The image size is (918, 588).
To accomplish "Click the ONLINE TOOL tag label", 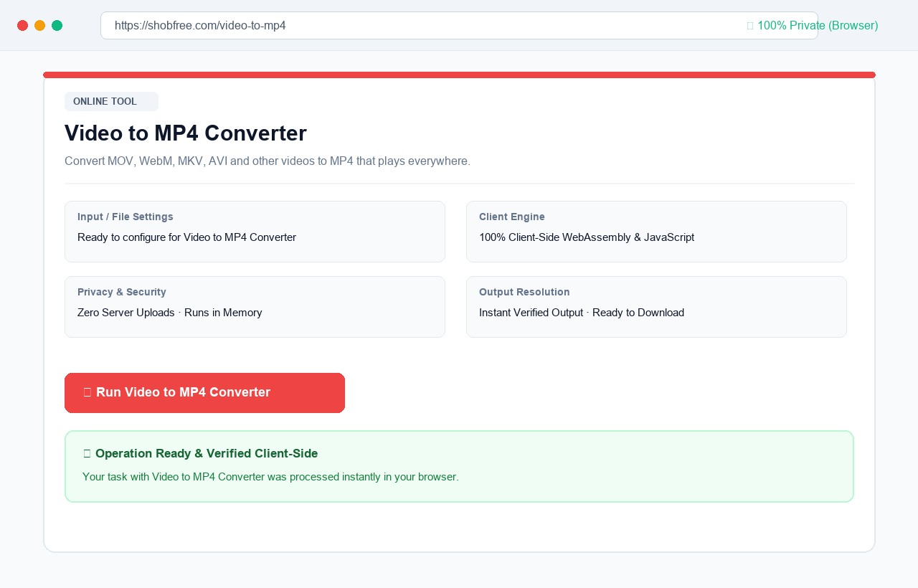I will click(111, 102).
